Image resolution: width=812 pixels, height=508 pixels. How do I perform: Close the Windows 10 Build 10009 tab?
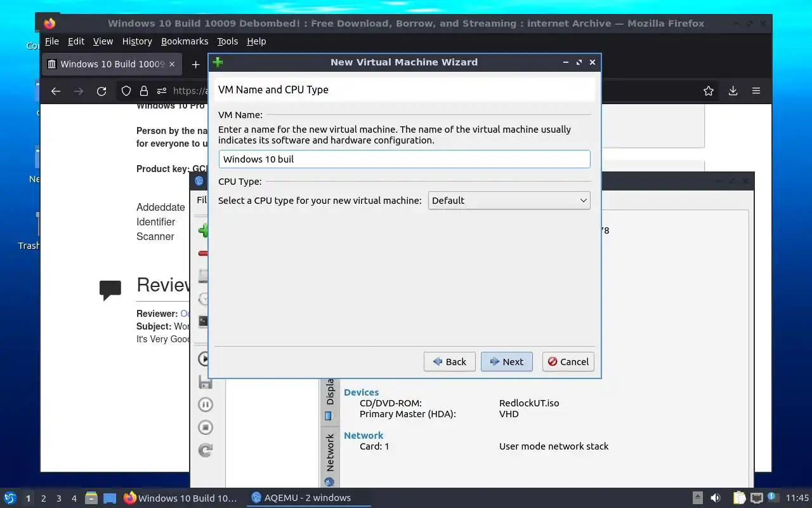172,64
